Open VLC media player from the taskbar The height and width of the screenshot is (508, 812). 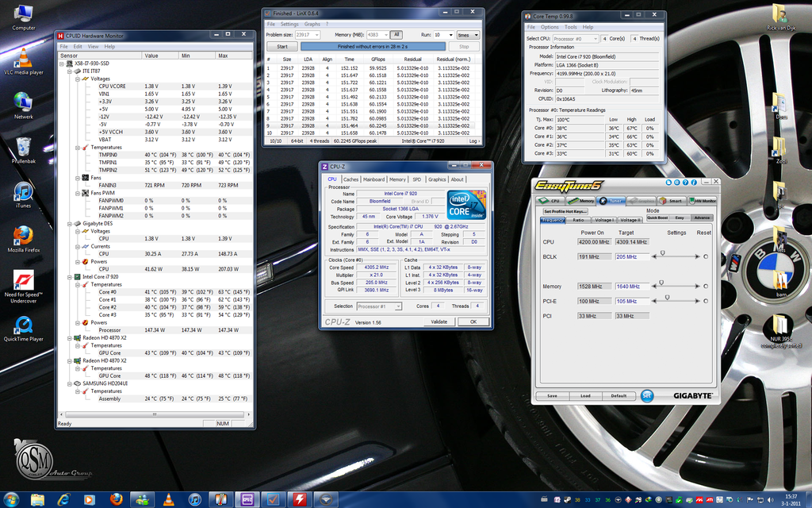click(x=168, y=500)
